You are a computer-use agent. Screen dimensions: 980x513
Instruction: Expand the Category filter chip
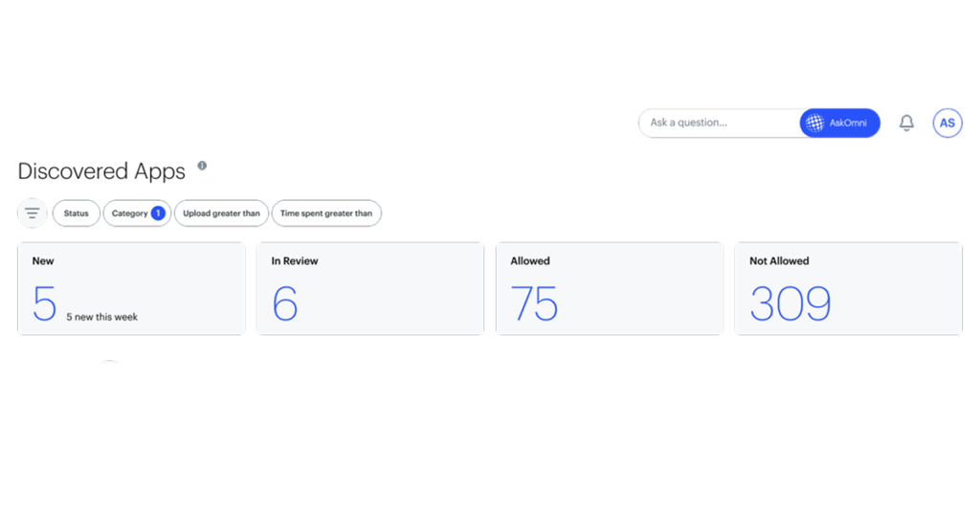[x=137, y=213]
